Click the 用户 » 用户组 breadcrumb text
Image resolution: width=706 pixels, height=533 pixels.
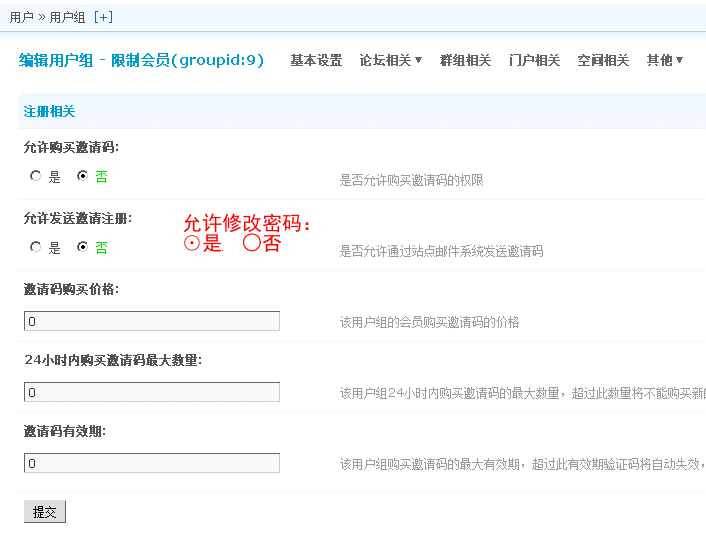click(x=47, y=17)
